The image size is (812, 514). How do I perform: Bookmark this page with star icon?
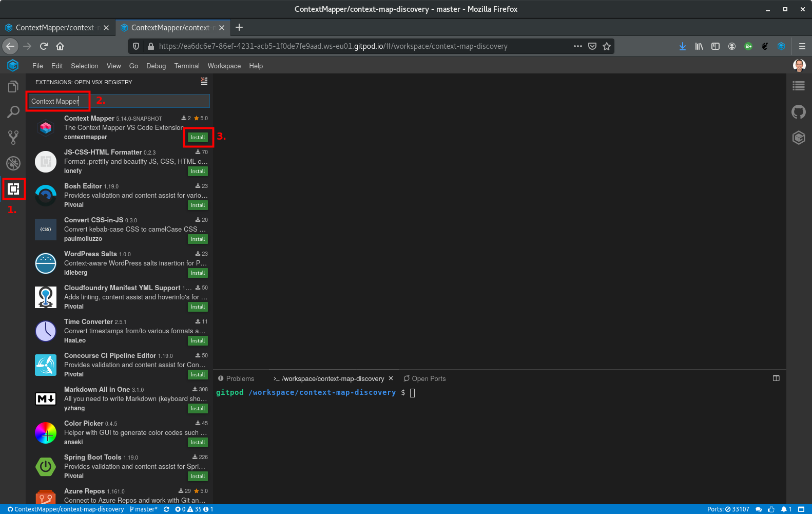click(607, 46)
